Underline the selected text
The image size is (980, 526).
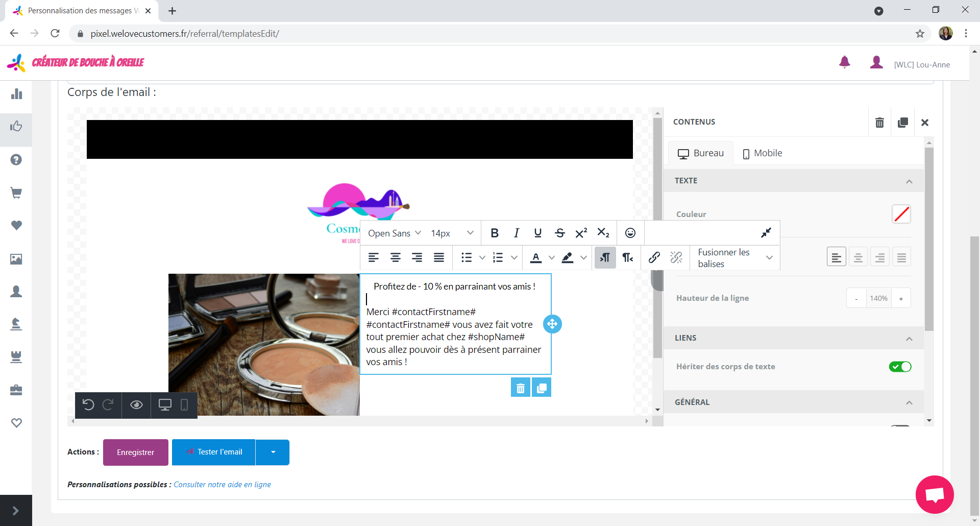point(537,233)
